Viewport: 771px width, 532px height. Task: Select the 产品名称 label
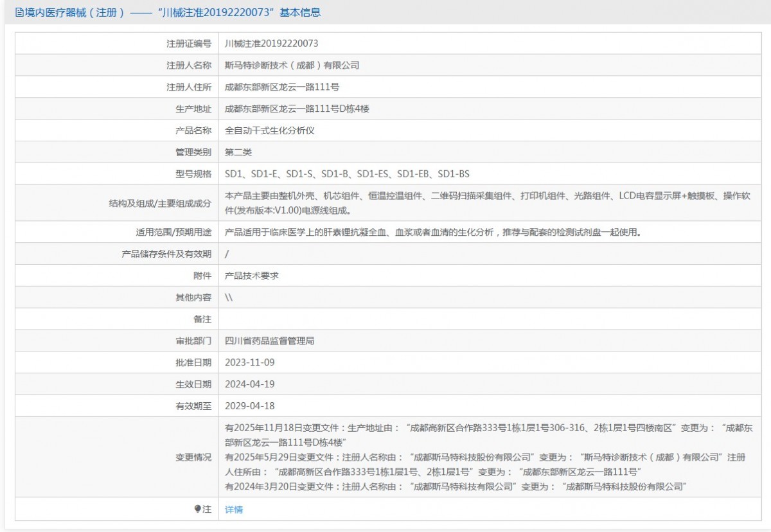coord(193,130)
